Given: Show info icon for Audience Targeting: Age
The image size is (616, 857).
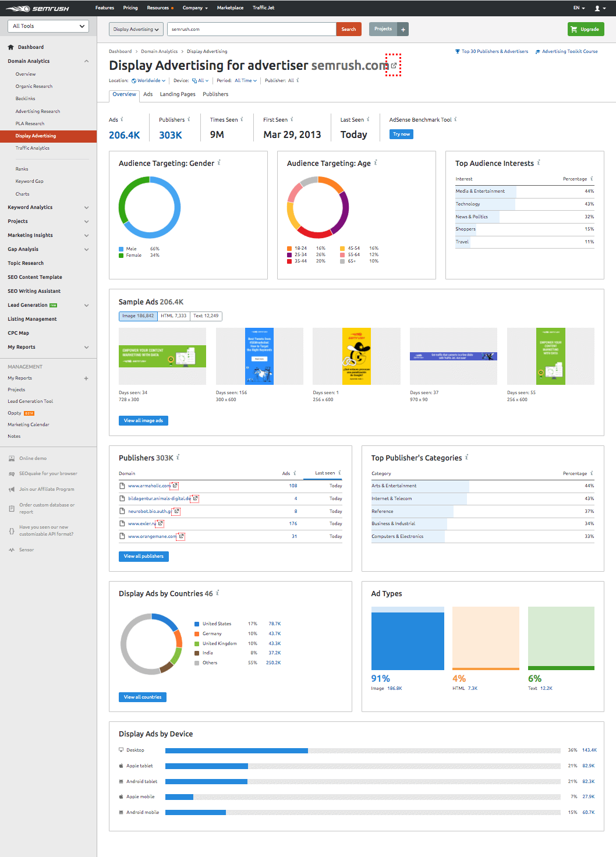Looking at the screenshot, I should point(376,163).
